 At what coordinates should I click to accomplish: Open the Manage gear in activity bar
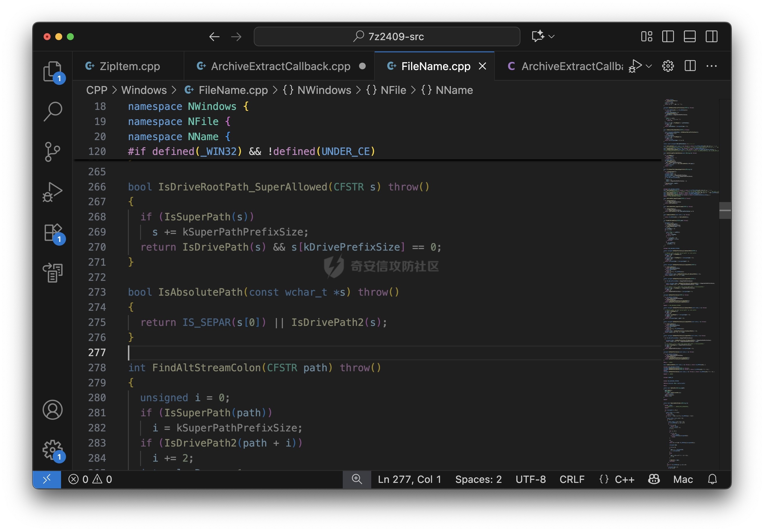[x=53, y=450]
